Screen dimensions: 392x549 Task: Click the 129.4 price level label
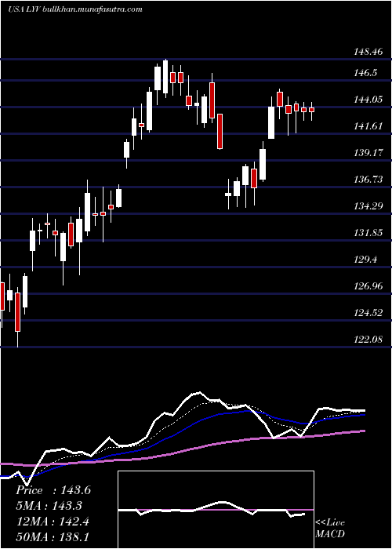[365, 260]
